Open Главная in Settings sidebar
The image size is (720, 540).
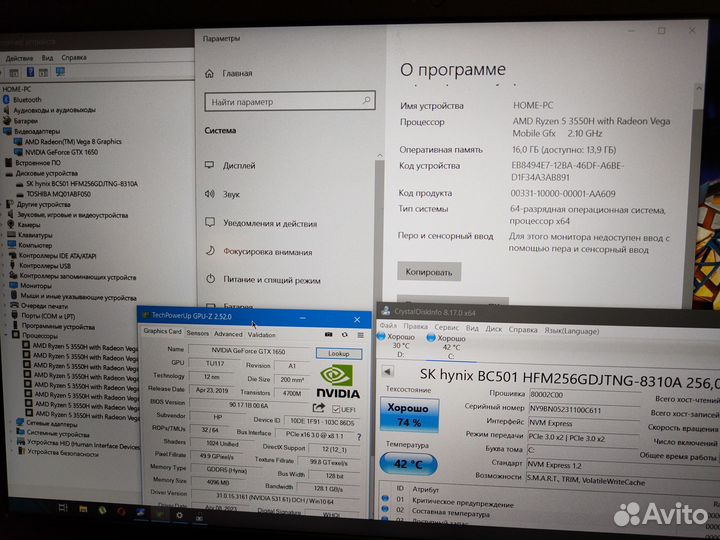[237, 73]
